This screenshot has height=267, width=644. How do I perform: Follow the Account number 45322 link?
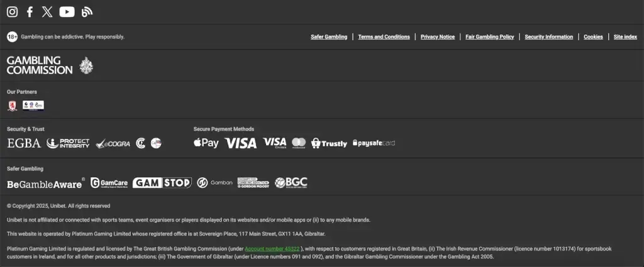(272, 249)
